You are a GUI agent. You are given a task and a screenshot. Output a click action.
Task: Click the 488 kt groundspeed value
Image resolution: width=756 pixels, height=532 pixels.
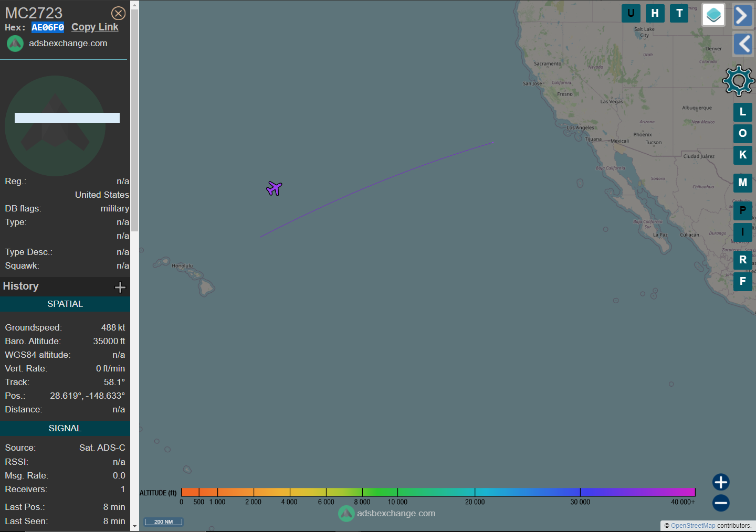point(113,327)
